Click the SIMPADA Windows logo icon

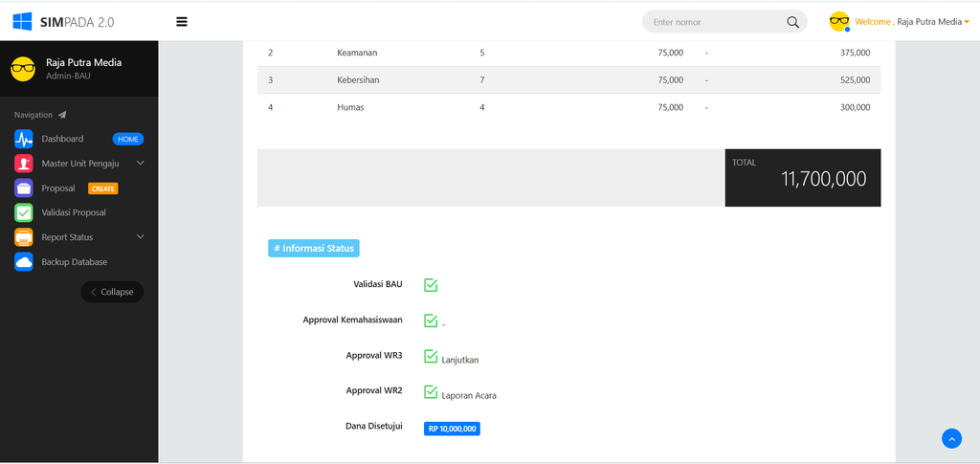coord(23,22)
